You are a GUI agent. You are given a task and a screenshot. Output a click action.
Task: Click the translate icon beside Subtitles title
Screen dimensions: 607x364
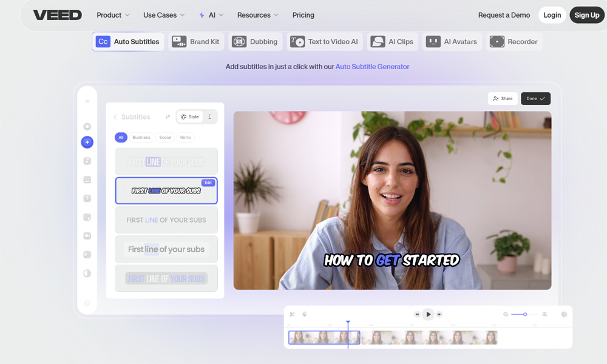[x=168, y=117]
